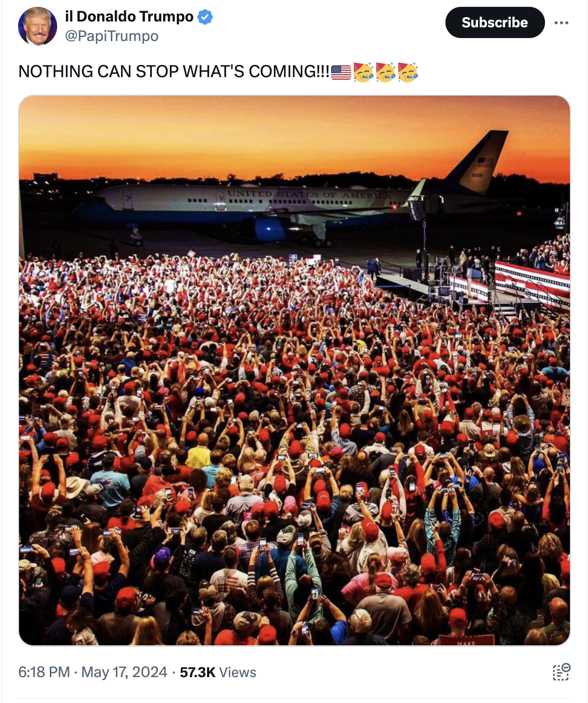The image size is (588, 703).
Task: Click the May 17, 2024 date
Action: pyautogui.click(x=124, y=672)
